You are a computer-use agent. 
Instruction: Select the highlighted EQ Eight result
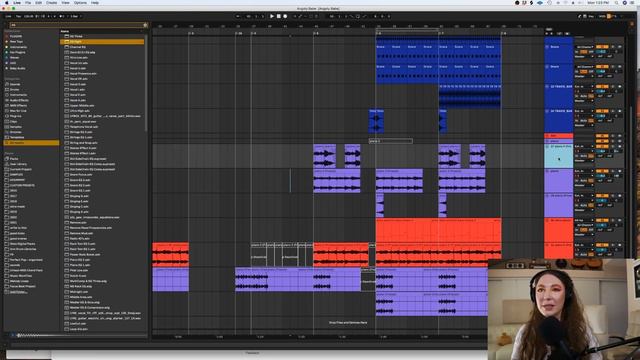(x=102, y=42)
